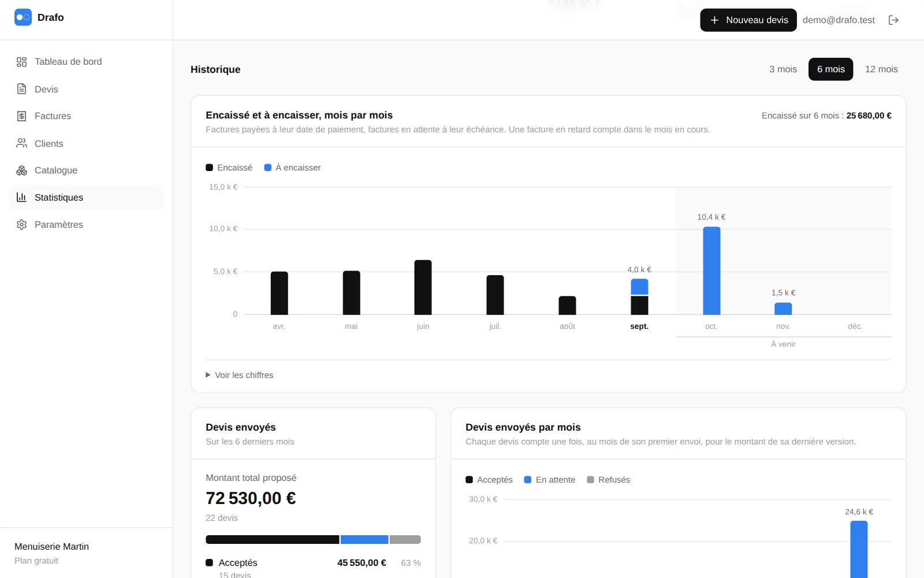The image size is (924, 578).
Task: Click the blue pending segment of progress bar
Action: [364, 539]
